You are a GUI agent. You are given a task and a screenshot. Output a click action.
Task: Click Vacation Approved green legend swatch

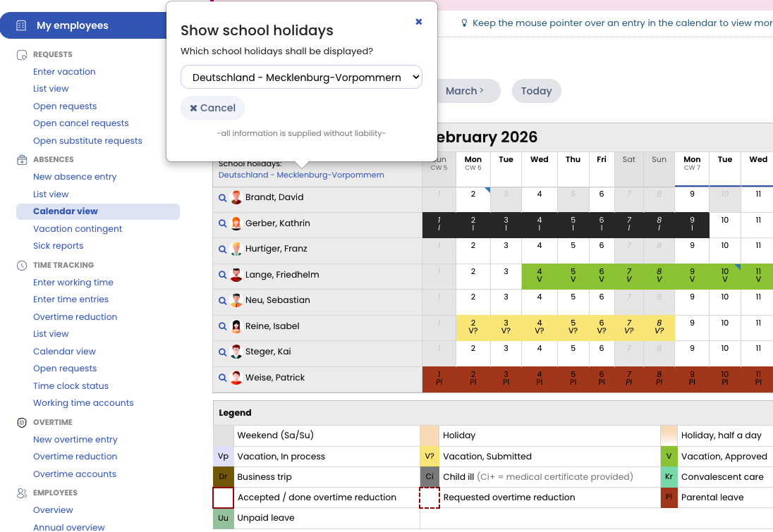pyautogui.click(x=669, y=457)
